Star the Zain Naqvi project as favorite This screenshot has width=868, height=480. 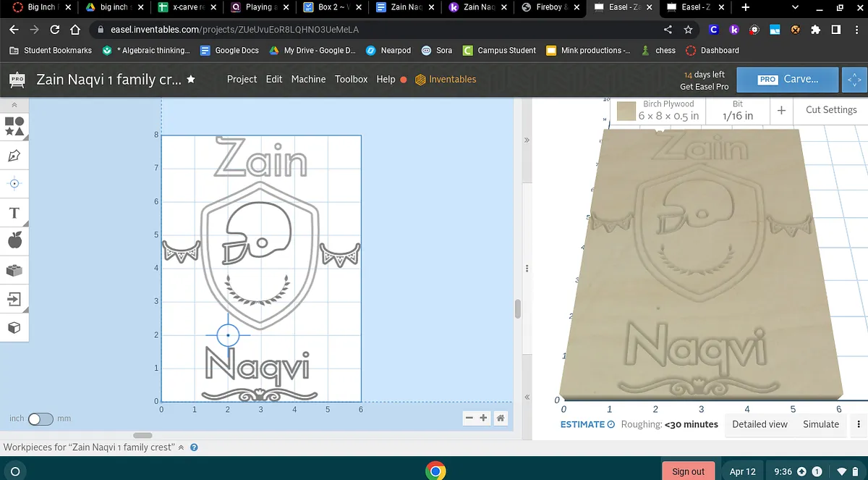(191, 79)
